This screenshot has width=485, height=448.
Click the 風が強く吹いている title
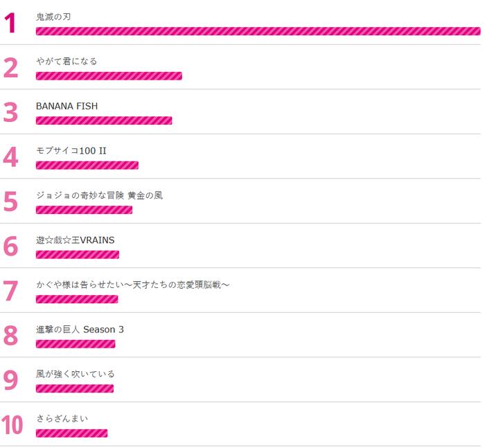(75, 374)
